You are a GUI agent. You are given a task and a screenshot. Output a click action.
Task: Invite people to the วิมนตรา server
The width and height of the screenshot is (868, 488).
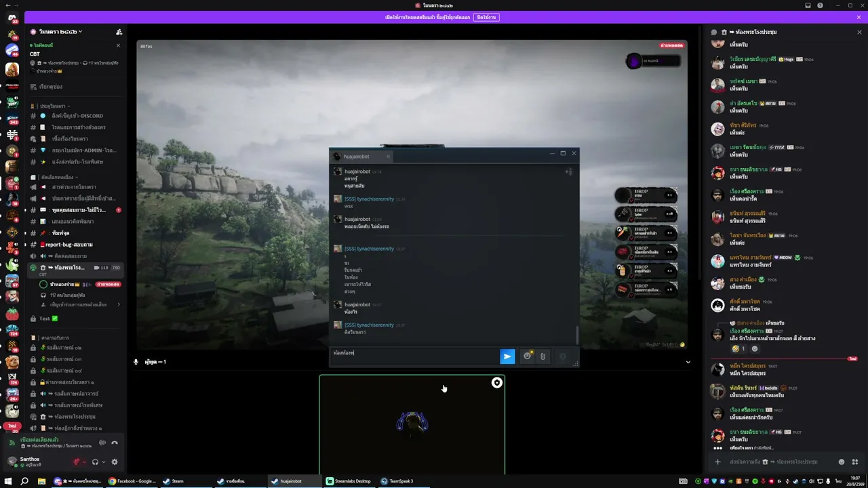(x=119, y=32)
